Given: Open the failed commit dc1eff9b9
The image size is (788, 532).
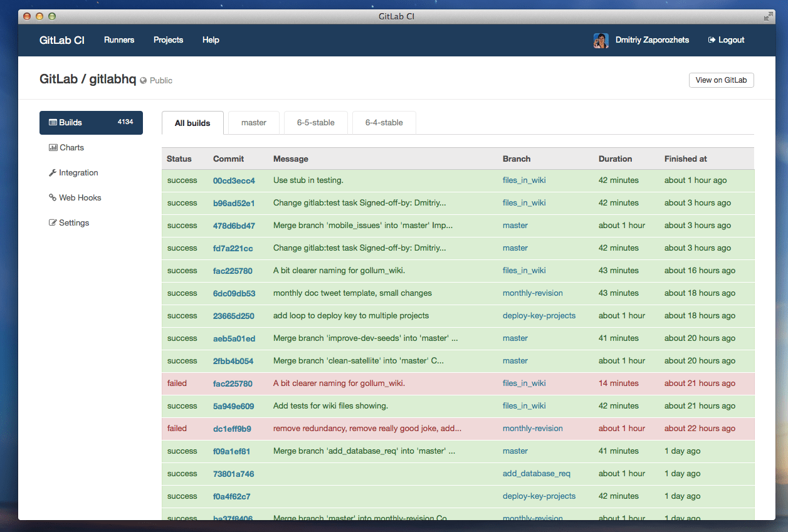Looking at the screenshot, I should (232, 429).
